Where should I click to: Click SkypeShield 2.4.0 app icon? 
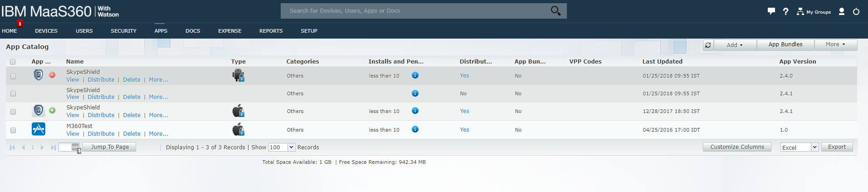tap(39, 75)
